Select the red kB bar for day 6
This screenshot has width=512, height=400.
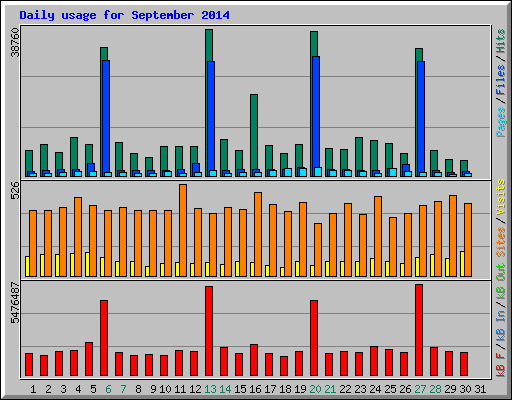coord(104,338)
